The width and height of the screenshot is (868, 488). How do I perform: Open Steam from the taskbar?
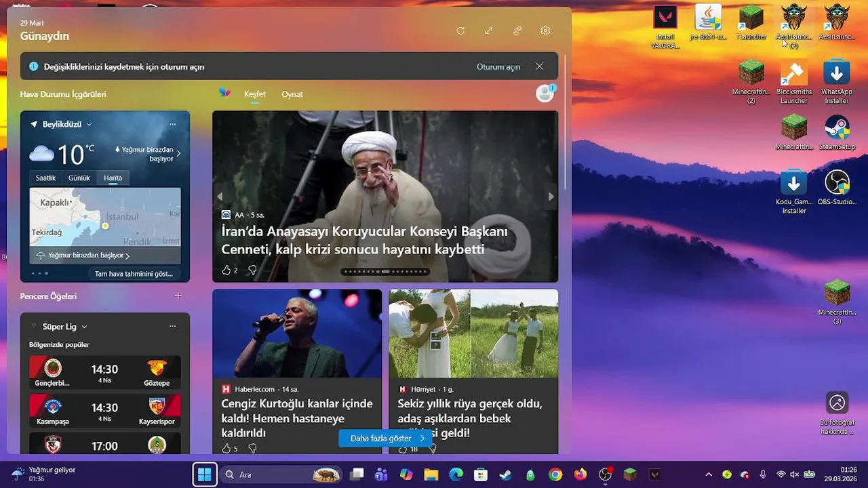[x=506, y=474]
